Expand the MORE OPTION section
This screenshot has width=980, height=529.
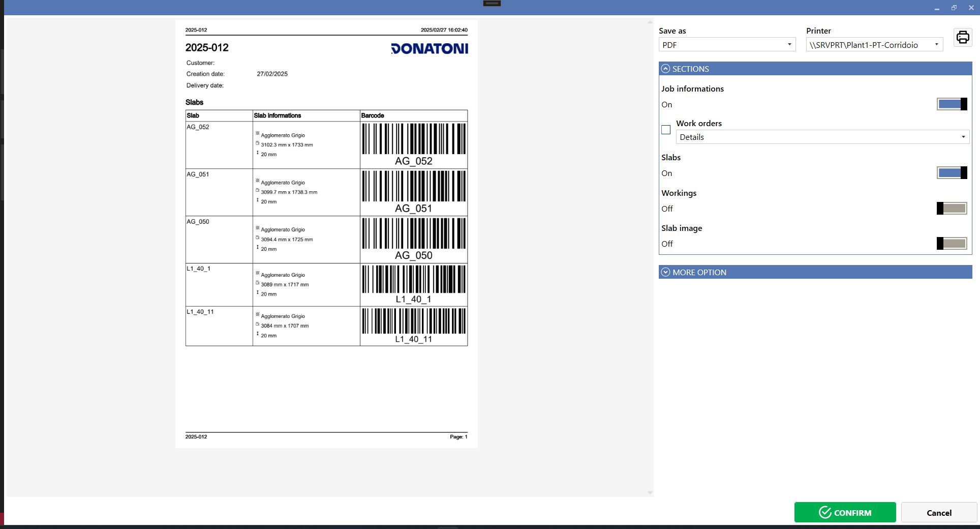coord(665,272)
